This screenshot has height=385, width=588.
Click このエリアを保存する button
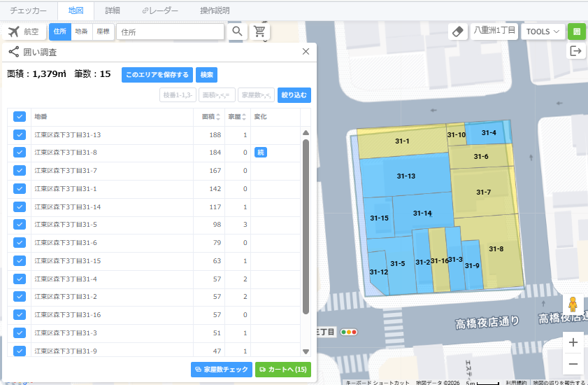(x=157, y=75)
